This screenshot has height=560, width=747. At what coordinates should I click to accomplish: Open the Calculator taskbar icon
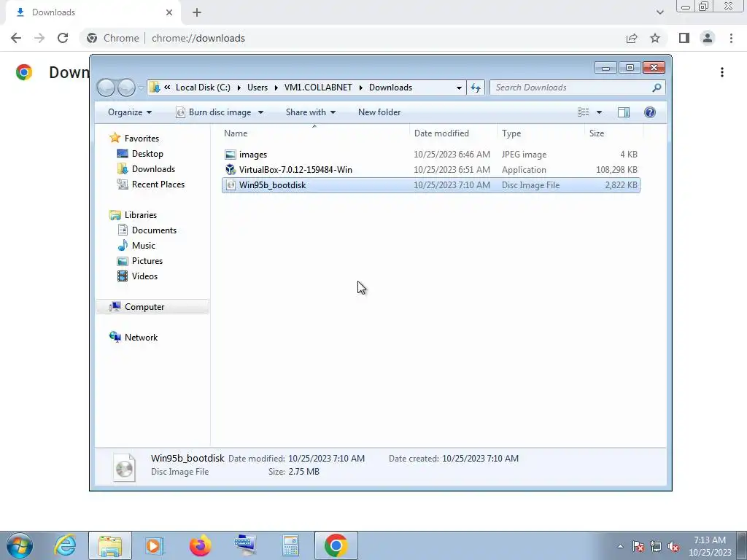pos(290,545)
